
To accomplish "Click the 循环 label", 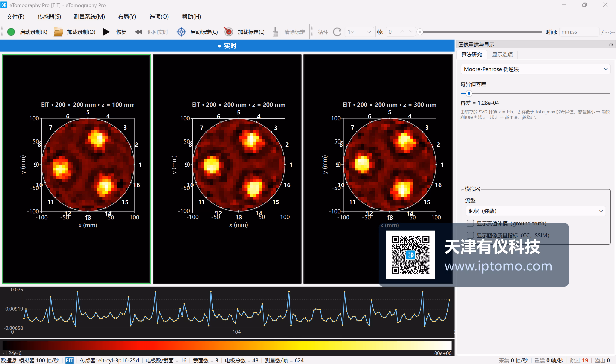I will coord(323,32).
